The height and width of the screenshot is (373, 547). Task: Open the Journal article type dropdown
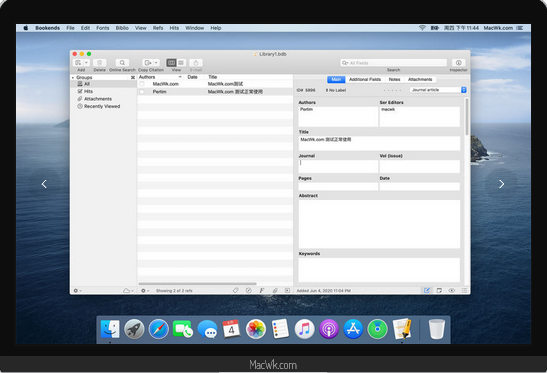click(x=438, y=90)
